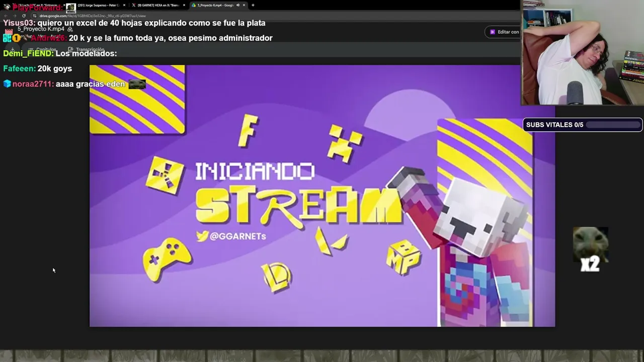Switch to the GARNET HEXA en X tab
The image size is (644, 362).
[157, 5]
